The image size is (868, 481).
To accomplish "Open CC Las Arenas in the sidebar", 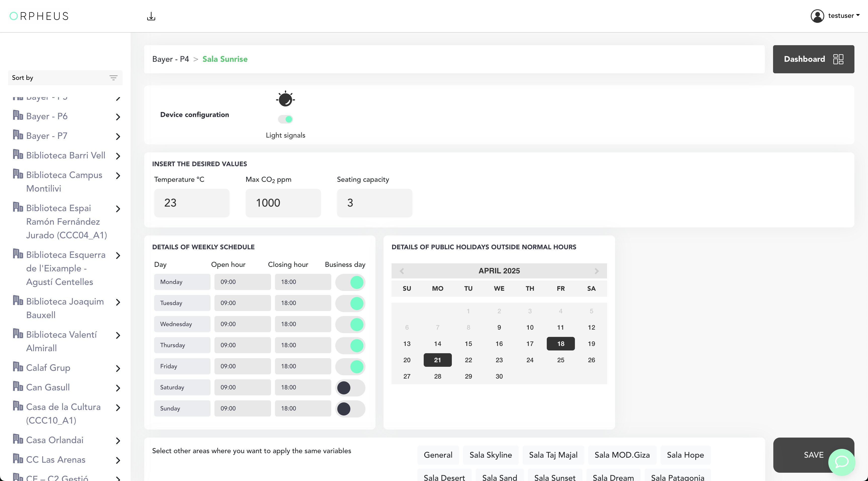I will 56,459.
